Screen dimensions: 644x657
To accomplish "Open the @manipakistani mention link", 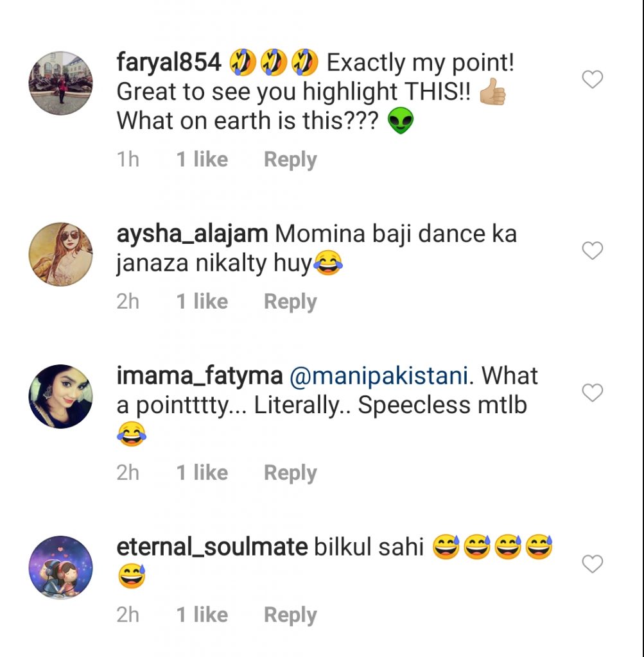I will click(379, 376).
